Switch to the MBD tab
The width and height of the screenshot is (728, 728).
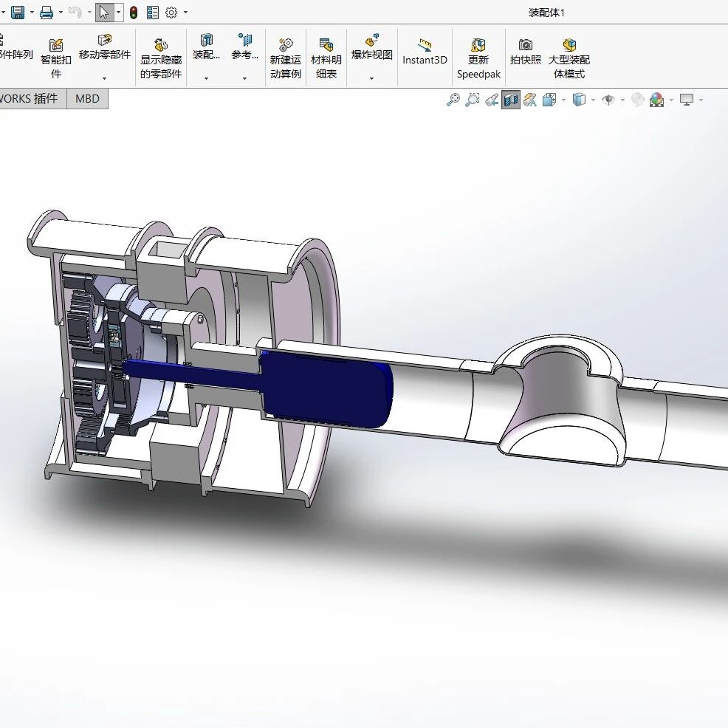click(87, 99)
